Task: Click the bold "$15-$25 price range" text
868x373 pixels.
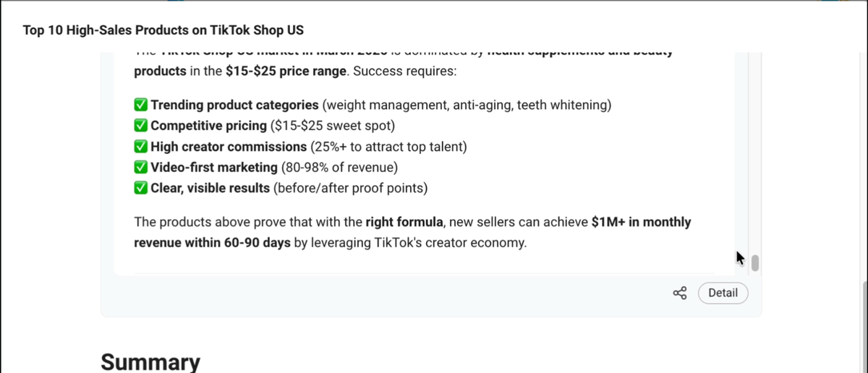Action: pyautogui.click(x=286, y=72)
